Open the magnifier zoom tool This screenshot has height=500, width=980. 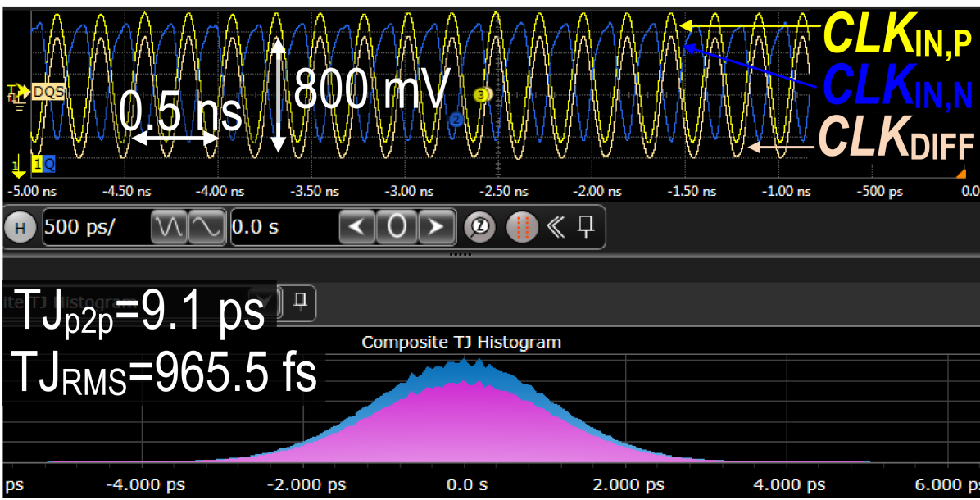[479, 227]
